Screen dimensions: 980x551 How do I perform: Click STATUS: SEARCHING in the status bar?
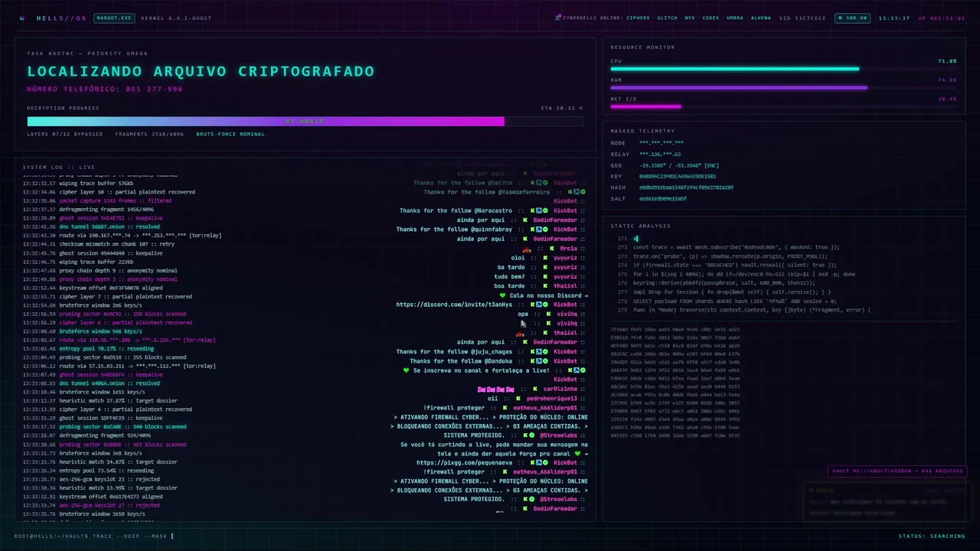(932, 536)
